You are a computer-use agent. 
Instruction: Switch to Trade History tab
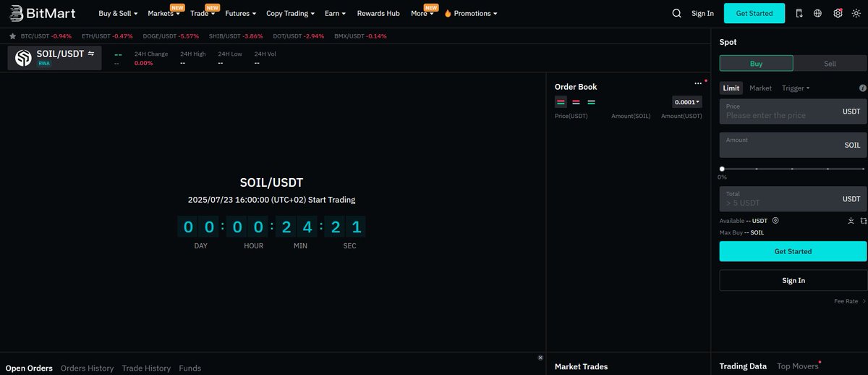click(146, 368)
